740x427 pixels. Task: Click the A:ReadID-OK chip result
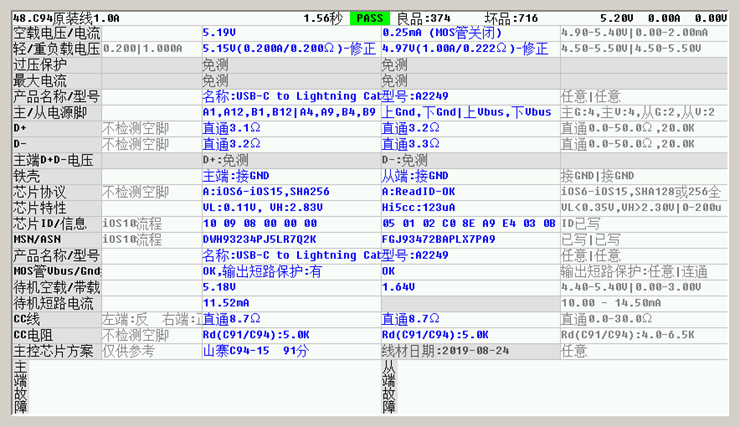click(419, 193)
